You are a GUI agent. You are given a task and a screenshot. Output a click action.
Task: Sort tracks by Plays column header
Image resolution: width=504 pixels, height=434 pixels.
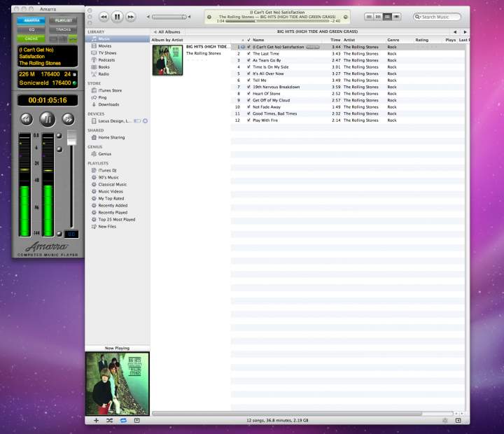pos(450,40)
